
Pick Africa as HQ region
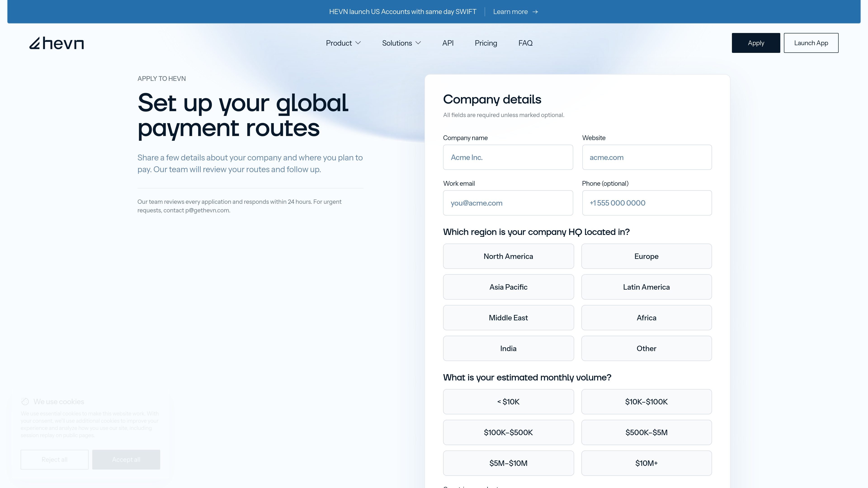click(646, 318)
